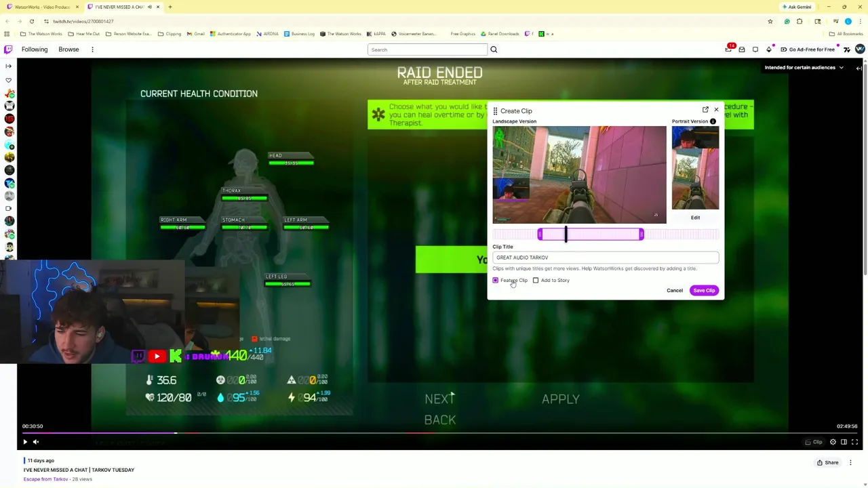
Task: Click the Clip button in the player
Action: tap(814, 442)
